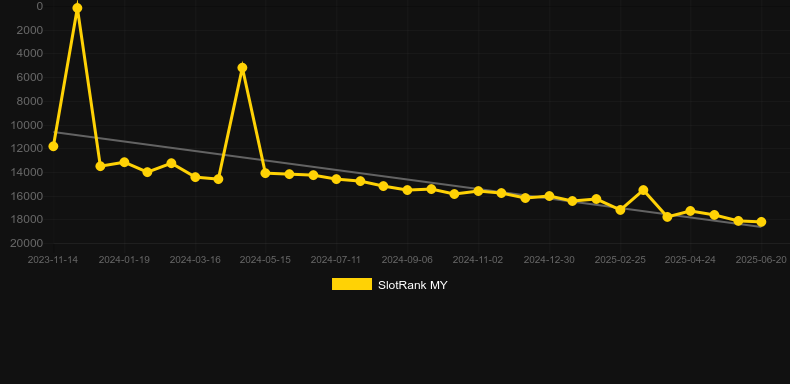Select the data point at 2025-02-25
The width and height of the screenshot is (790, 384).
[x=620, y=210]
